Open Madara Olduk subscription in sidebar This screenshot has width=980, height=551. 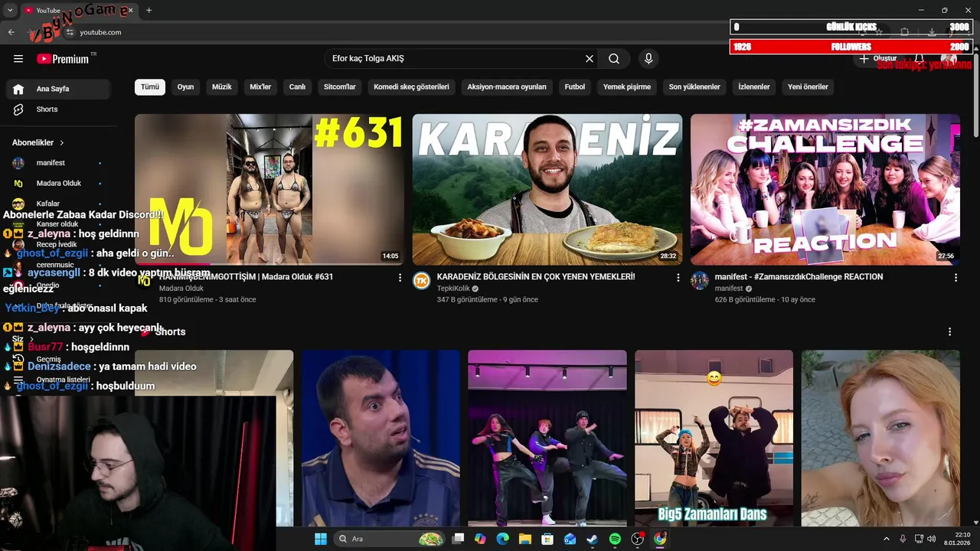[59, 184]
